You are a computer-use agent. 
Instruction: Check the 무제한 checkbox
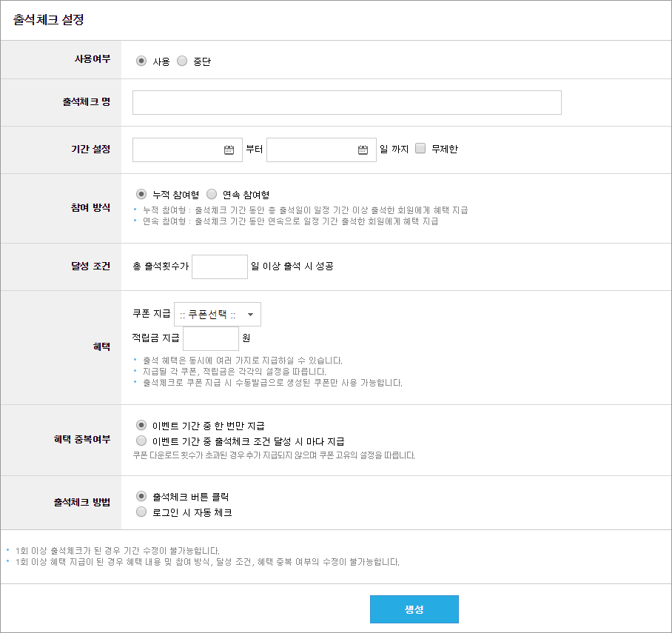point(420,148)
